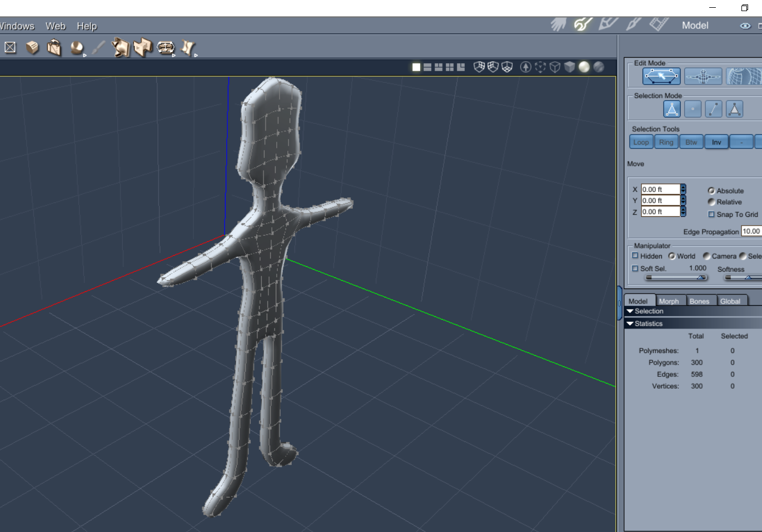Open the paintbrush Texture room icon
This screenshot has height=532, width=762.
(633, 24)
